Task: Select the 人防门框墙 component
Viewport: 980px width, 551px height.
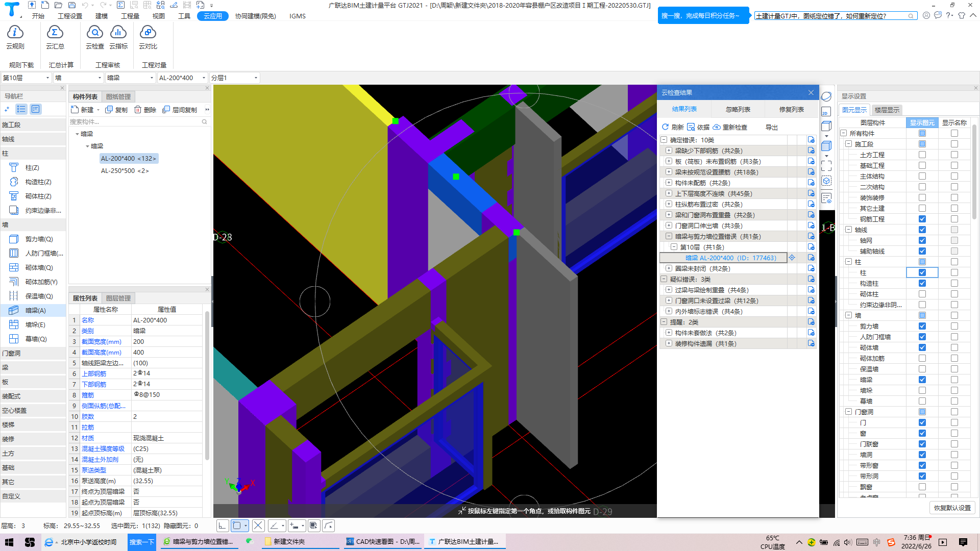Action: click(x=44, y=254)
